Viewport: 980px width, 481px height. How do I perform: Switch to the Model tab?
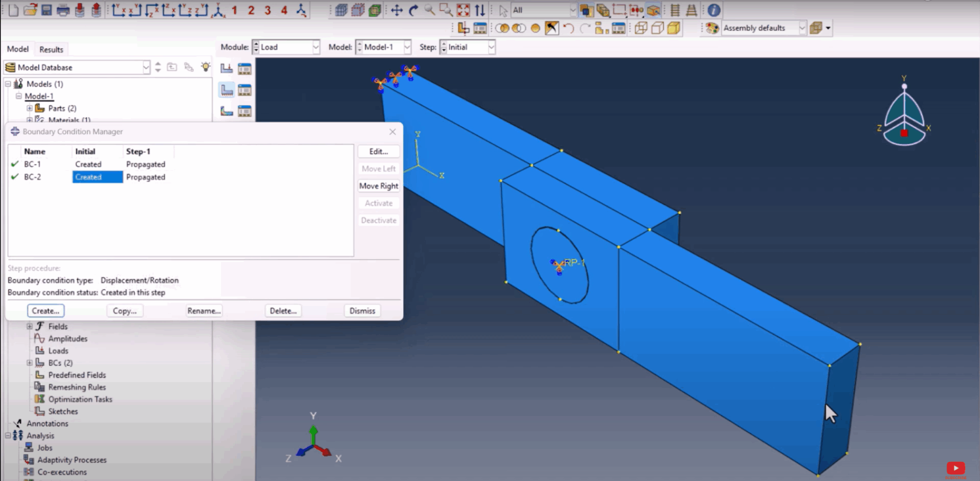tap(17, 48)
